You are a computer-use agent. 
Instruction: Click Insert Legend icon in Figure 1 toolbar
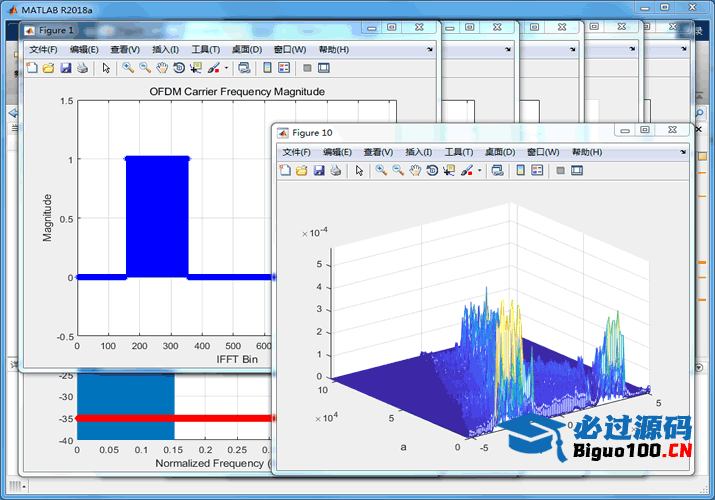click(x=284, y=68)
